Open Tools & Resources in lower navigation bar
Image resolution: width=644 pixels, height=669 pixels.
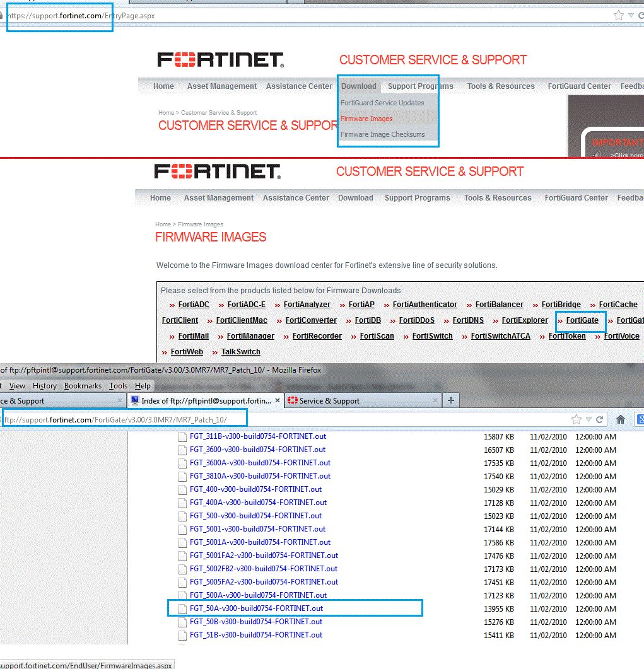click(498, 198)
